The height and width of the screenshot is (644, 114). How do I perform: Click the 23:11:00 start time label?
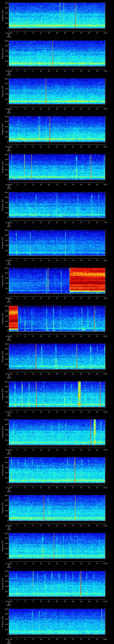9,412
